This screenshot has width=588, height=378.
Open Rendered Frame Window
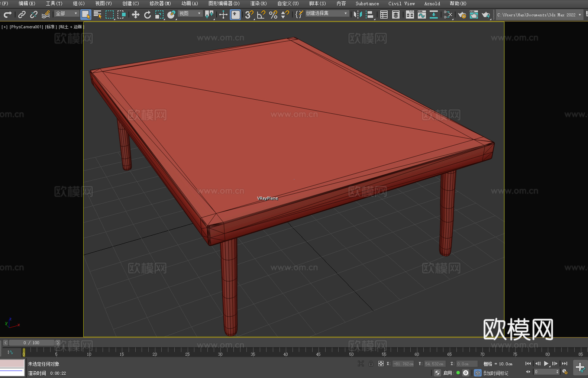[x=474, y=14]
